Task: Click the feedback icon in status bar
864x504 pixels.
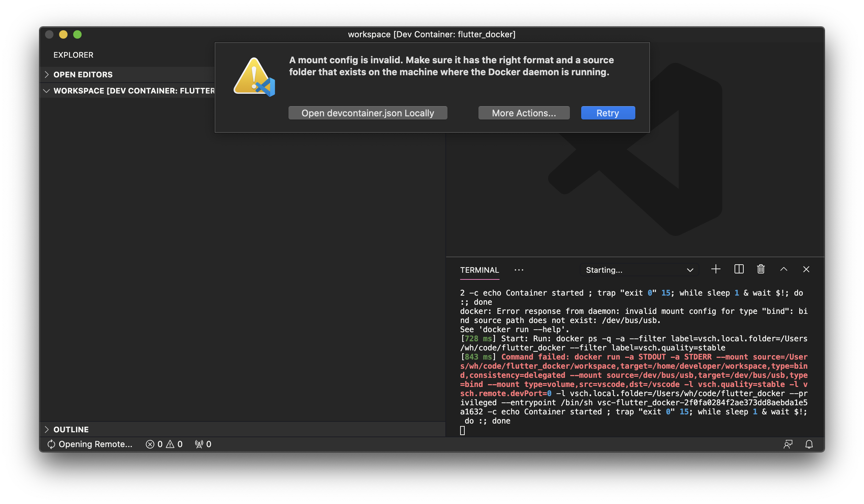Action: click(x=788, y=444)
